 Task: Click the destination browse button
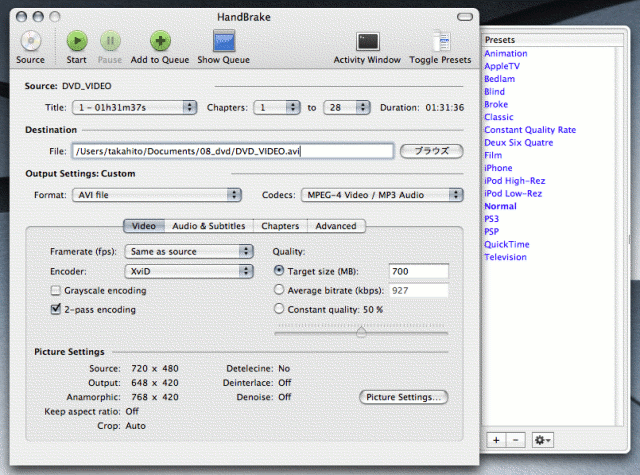tap(431, 152)
